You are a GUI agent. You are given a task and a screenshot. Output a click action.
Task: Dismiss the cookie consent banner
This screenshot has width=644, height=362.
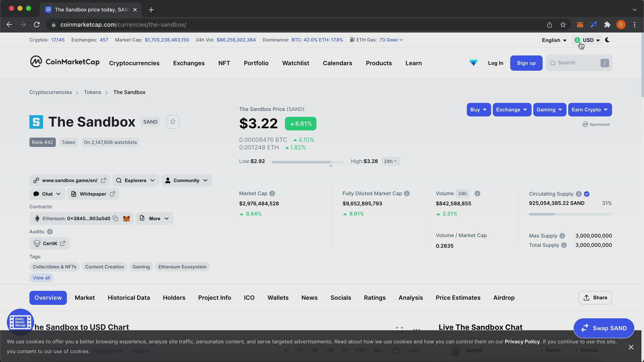click(631, 347)
